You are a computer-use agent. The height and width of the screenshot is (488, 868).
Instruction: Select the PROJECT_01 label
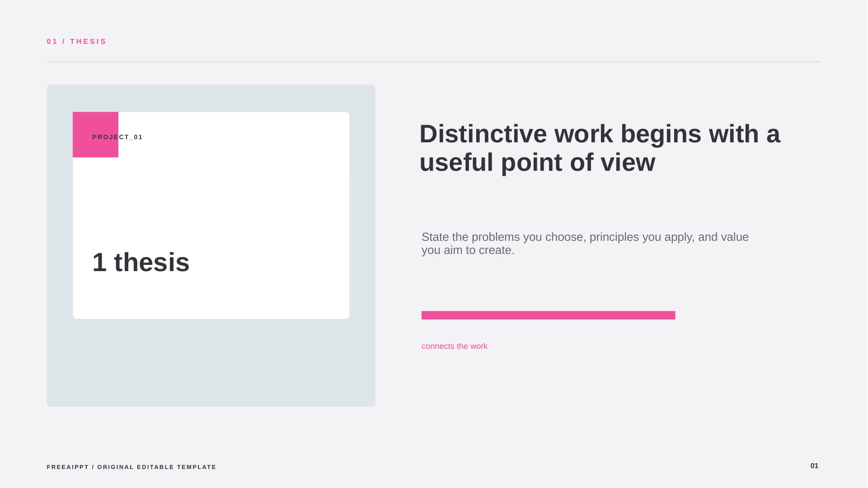coord(117,137)
